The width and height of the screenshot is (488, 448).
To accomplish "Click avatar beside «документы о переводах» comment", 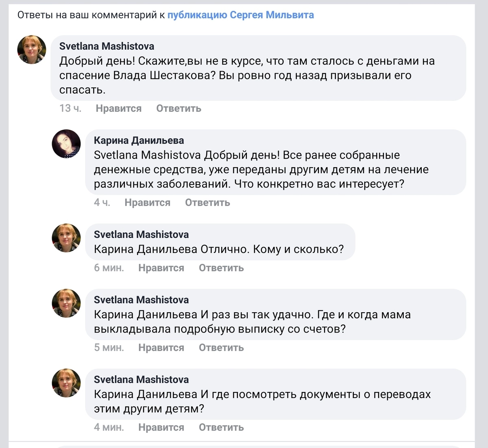I will (x=66, y=383).
